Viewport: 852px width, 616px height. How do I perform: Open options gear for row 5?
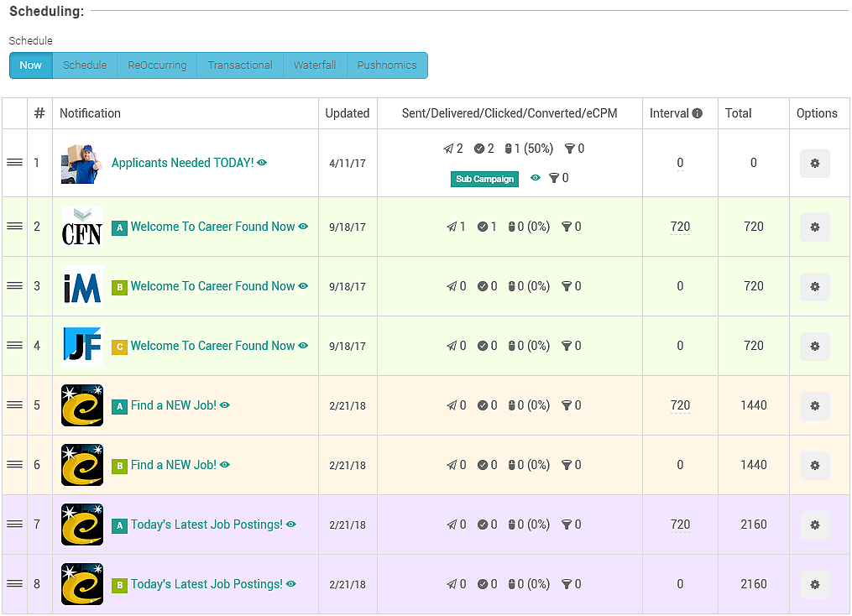pyautogui.click(x=814, y=406)
